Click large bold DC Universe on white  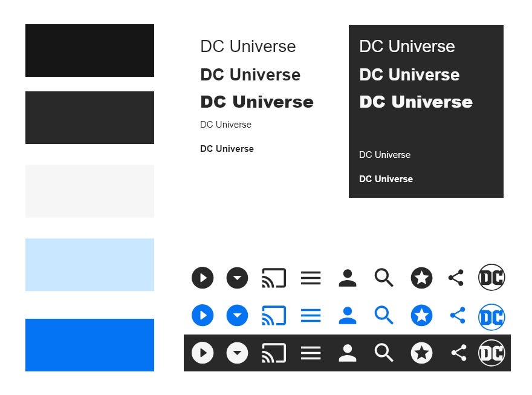[x=250, y=74]
